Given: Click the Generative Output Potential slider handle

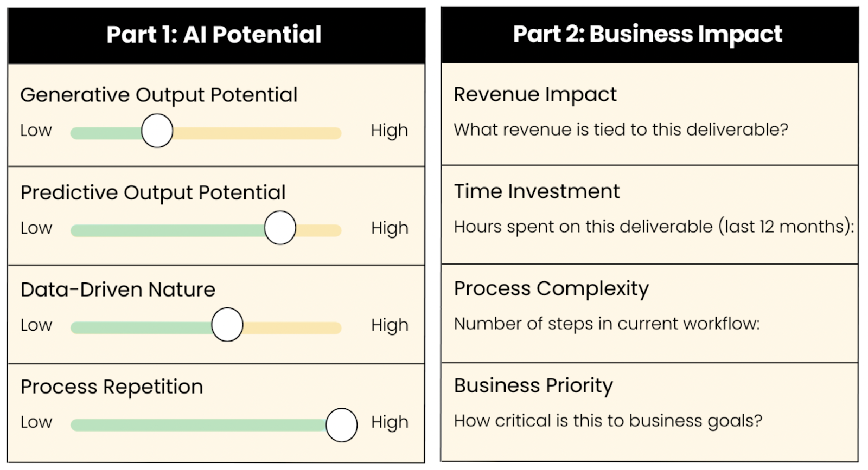Looking at the screenshot, I should coord(157,131).
